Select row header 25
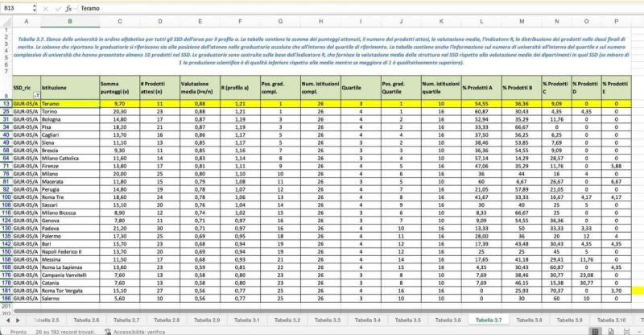The width and height of the screenshot is (644, 335). pyautogui.click(x=6, y=111)
